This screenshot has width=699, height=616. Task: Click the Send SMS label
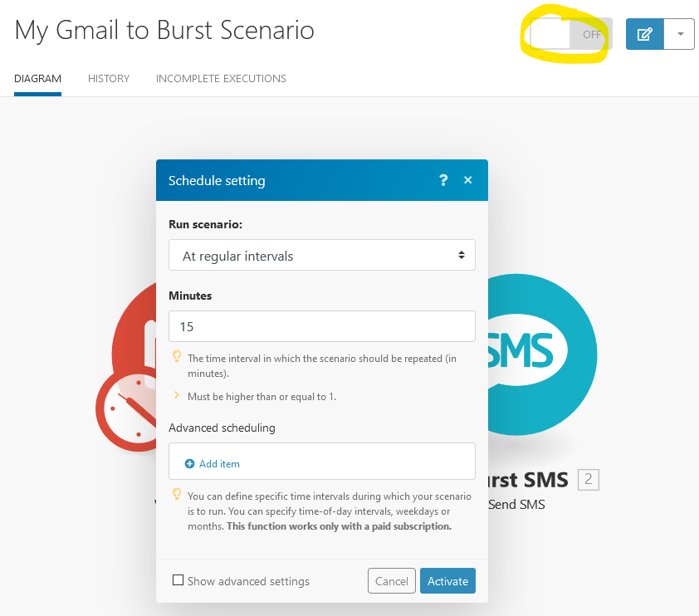(x=516, y=505)
